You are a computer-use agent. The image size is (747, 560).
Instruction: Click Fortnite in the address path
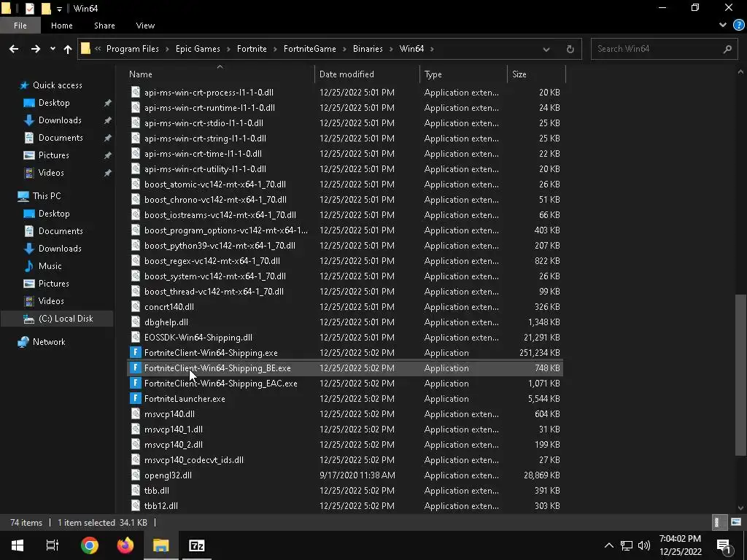tap(252, 49)
